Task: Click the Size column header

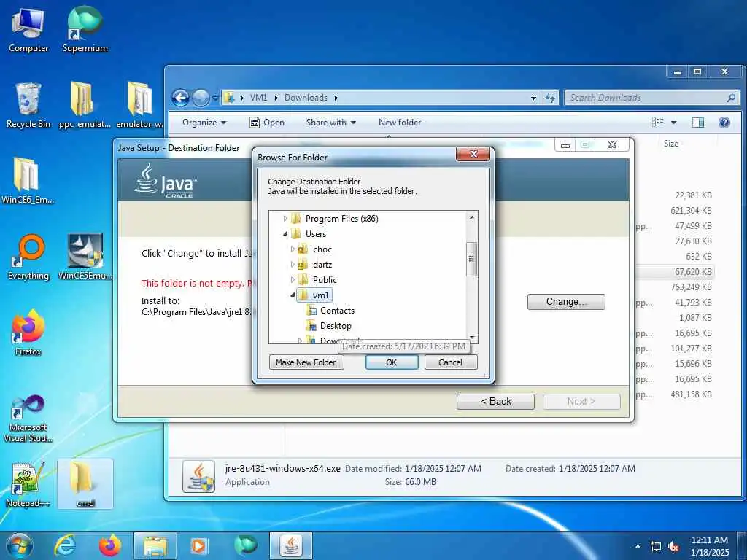Action: coord(671,144)
